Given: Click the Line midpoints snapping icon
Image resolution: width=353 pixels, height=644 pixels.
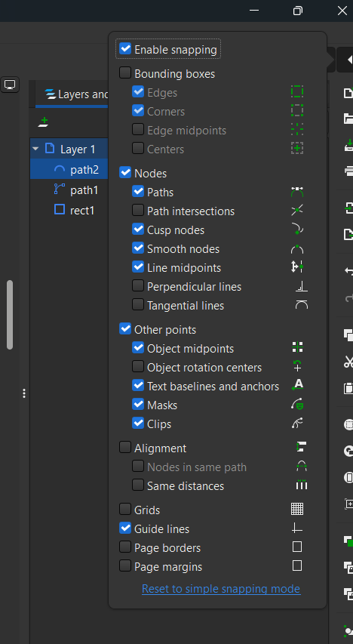Looking at the screenshot, I should 297,267.
